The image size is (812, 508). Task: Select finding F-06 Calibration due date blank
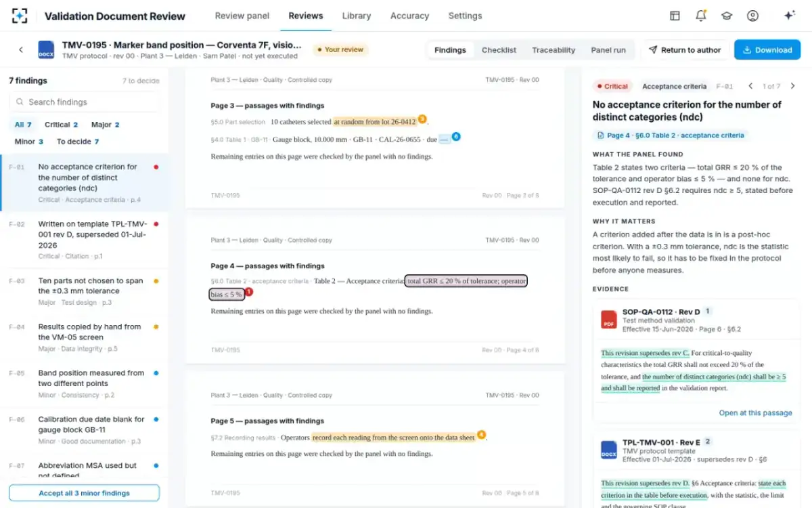point(84,430)
